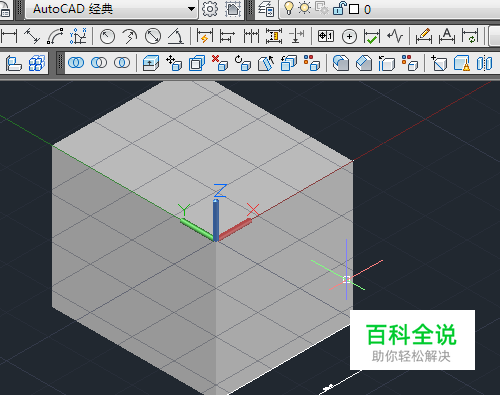Viewport: 500px width, 395px height.
Task: Select the Jogged Linear tool
Action: pyautogui.click(x=395, y=36)
